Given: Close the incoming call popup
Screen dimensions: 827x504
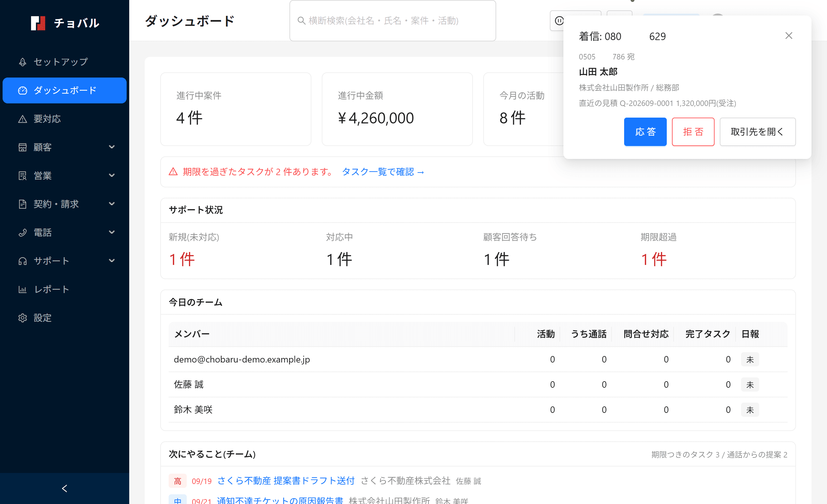Looking at the screenshot, I should click(x=789, y=36).
